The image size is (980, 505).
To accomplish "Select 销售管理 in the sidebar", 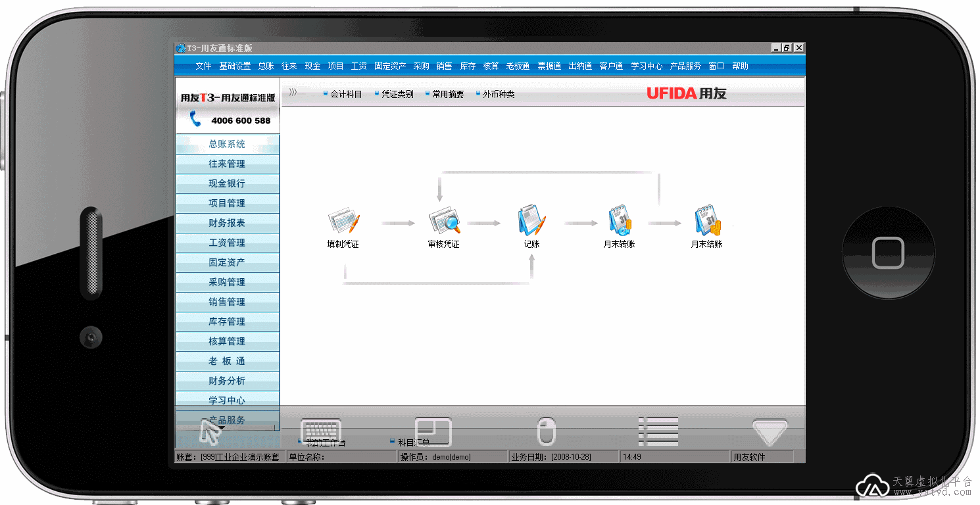I will click(227, 302).
